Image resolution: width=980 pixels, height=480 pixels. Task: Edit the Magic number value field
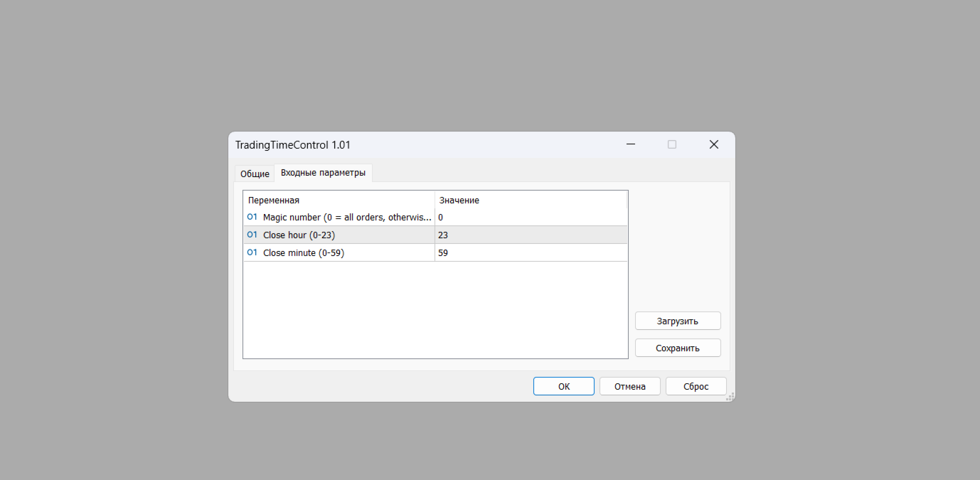[x=530, y=217]
